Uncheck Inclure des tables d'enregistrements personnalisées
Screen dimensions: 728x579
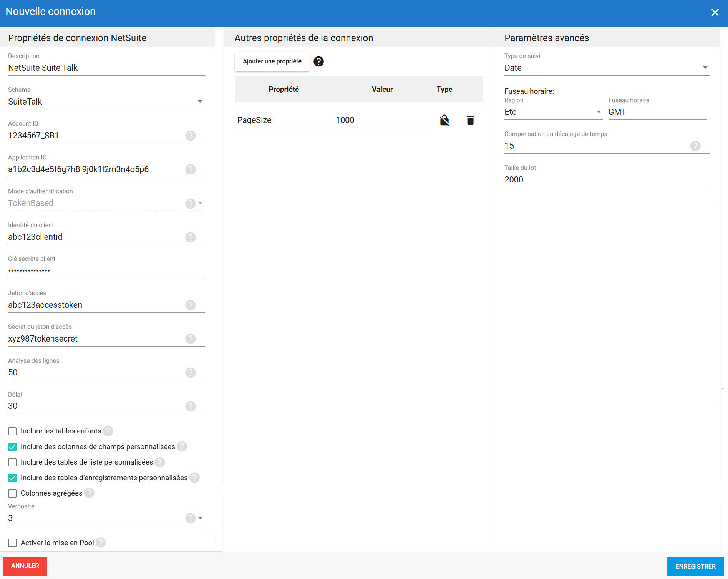[x=12, y=478]
